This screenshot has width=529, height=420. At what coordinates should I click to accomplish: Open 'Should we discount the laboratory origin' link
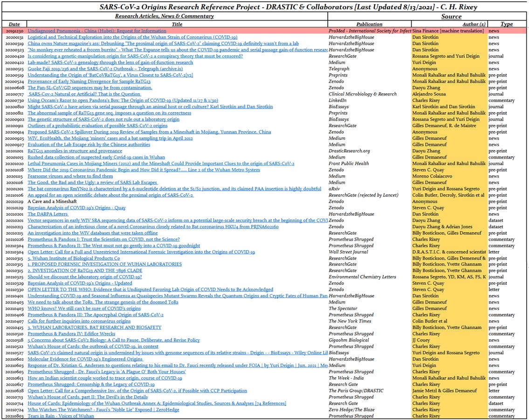(85, 276)
